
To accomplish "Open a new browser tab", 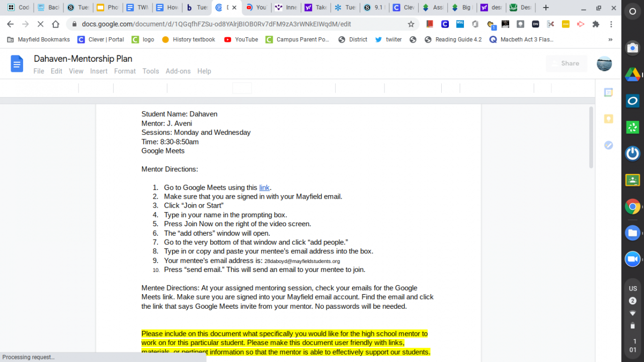I will [x=546, y=8].
